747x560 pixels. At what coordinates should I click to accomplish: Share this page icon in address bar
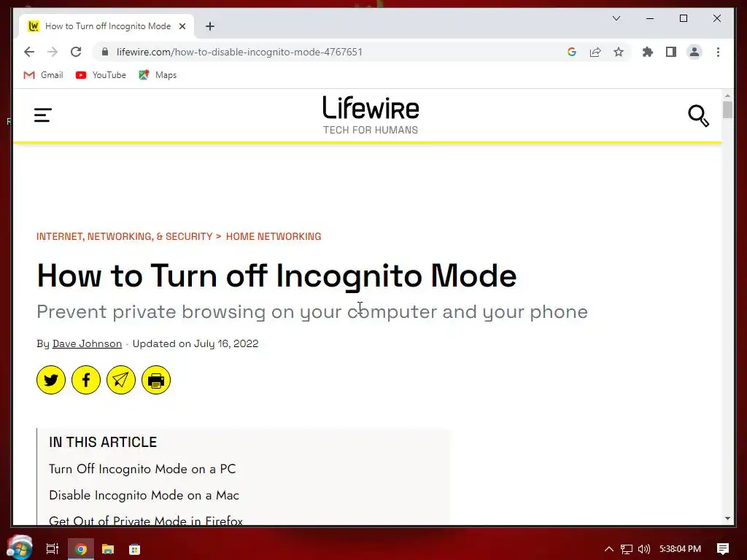pos(595,52)
